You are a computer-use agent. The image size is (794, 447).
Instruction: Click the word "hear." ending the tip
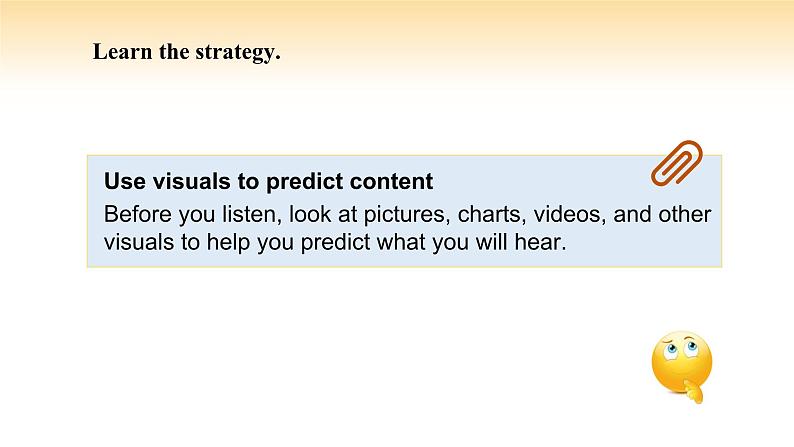540,242
